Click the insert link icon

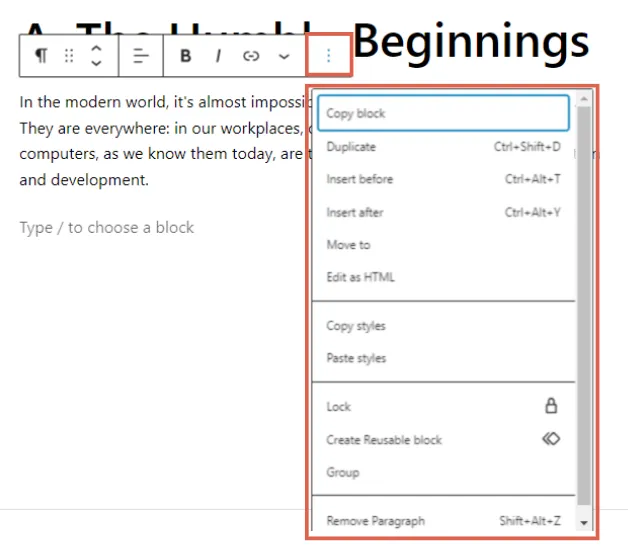click(251, 56)
